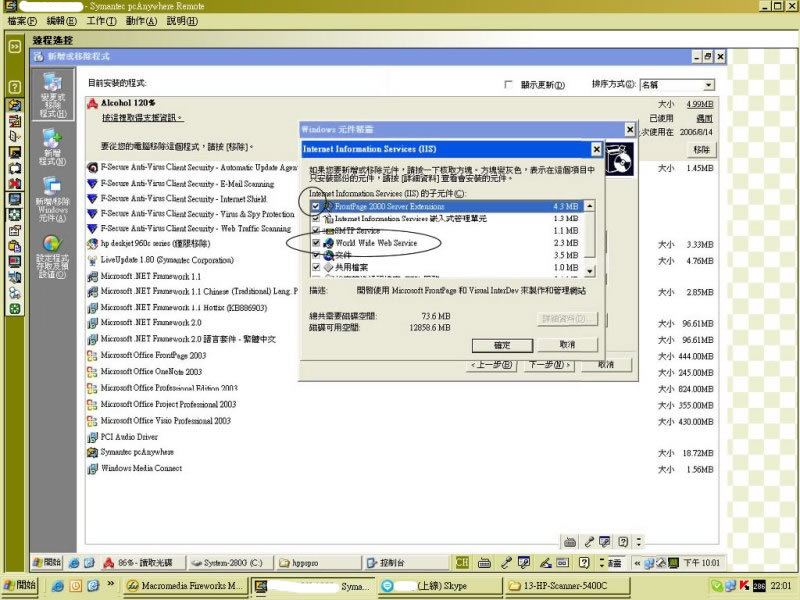Viewport: 800px width, 600px height.
Task: Switch to the Skype taskbar button
Action: click(x=440, y=586)
